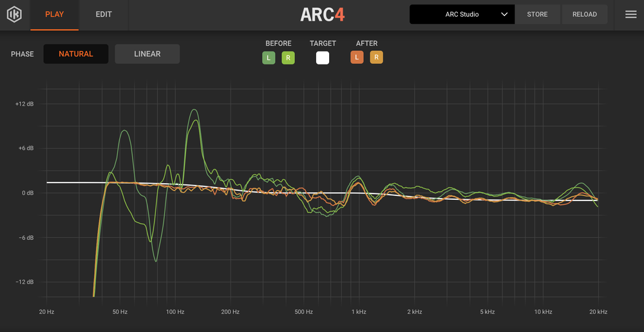This screenshot has width=644, height=332.
Task: Click the RELOAD button
Action: coord(585,14)
